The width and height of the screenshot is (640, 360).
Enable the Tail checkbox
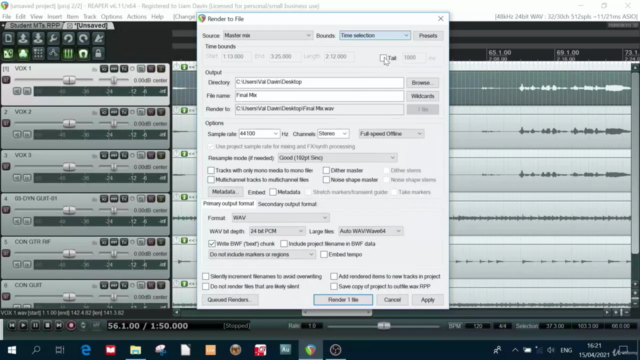click(x=383, y=58)
